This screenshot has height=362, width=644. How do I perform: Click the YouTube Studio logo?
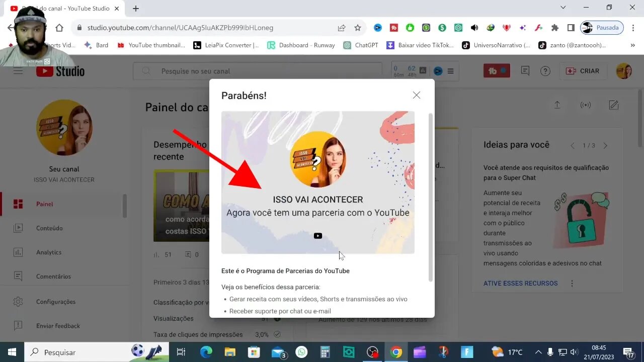click(x=60, y=71)
